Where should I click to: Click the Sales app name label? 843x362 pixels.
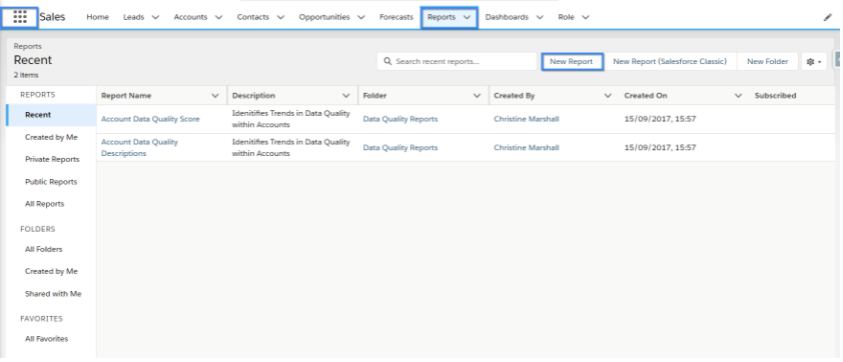(x=52, y=17)
